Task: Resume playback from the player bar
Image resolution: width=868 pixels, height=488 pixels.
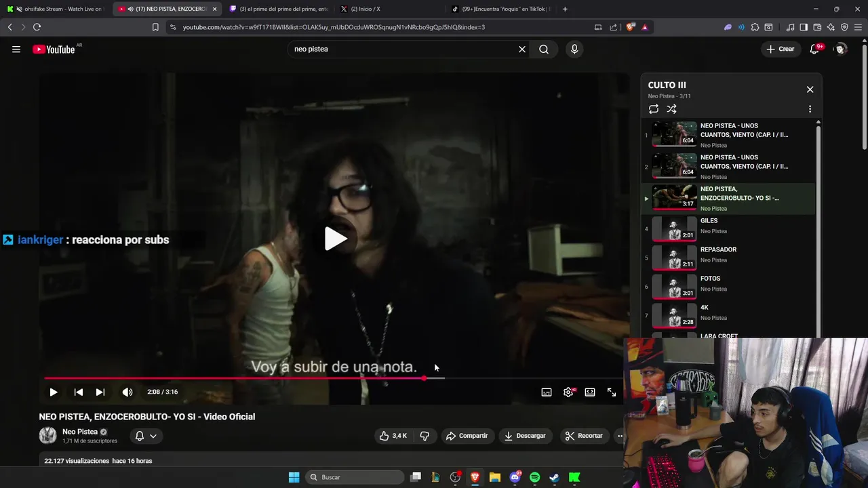Action: coord(53,392)
